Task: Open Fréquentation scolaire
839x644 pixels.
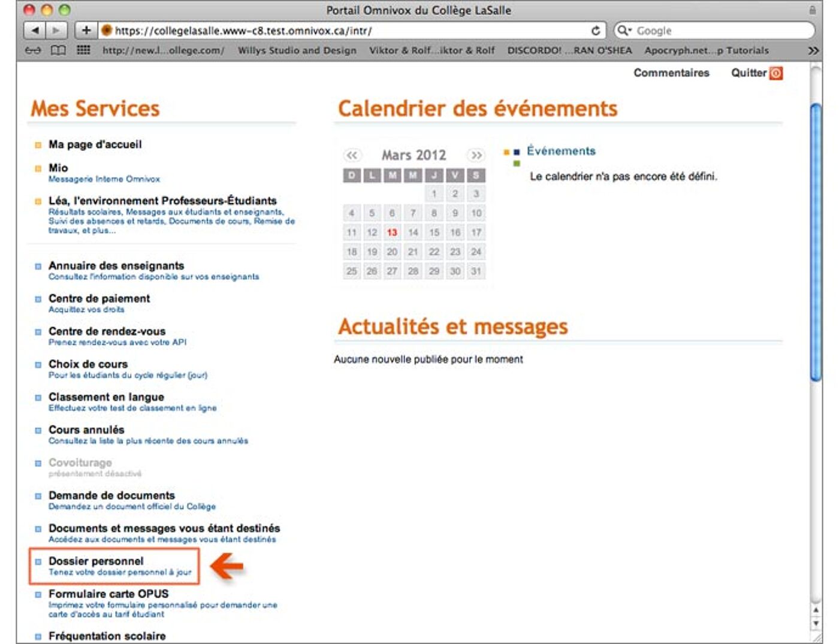Action: [107, 636]
